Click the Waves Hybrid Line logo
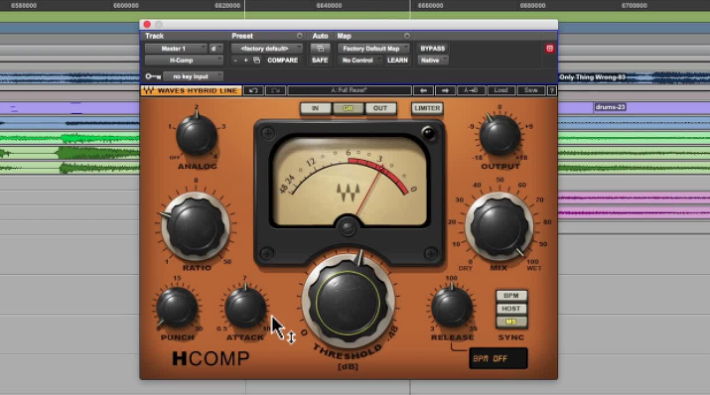 [191, 91]
